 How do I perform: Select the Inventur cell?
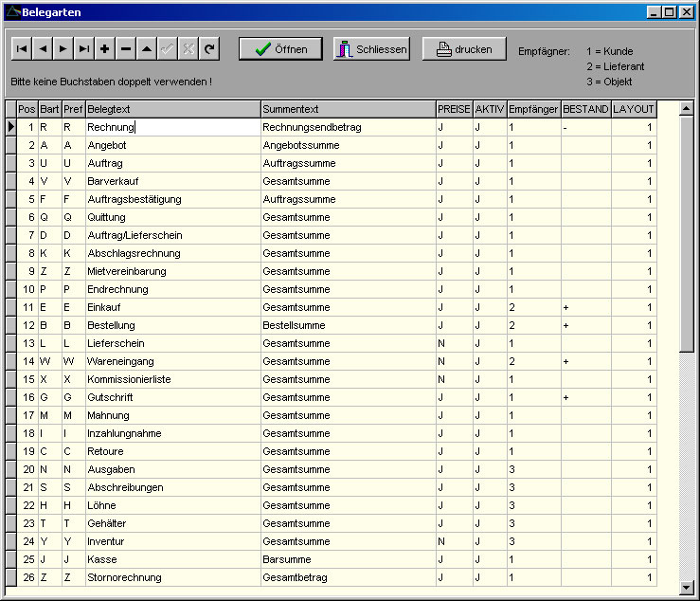click(172, 541)
